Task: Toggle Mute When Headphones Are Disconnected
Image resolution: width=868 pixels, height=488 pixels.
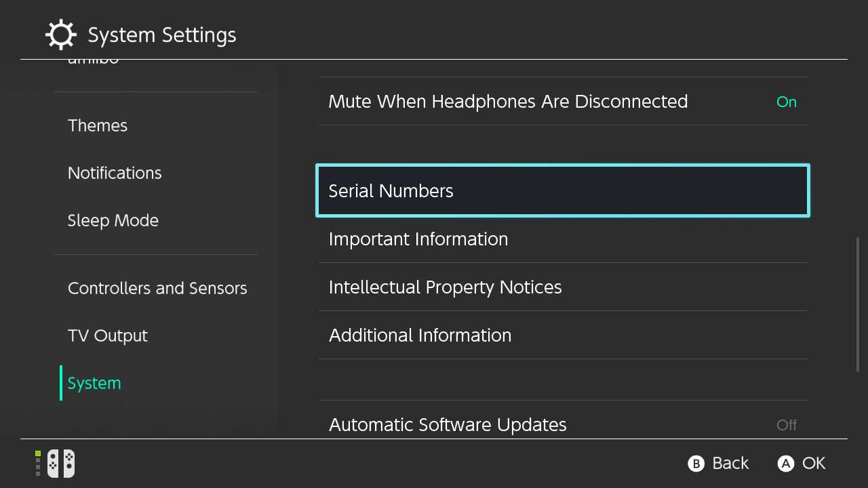Action: tap(562, 102)
